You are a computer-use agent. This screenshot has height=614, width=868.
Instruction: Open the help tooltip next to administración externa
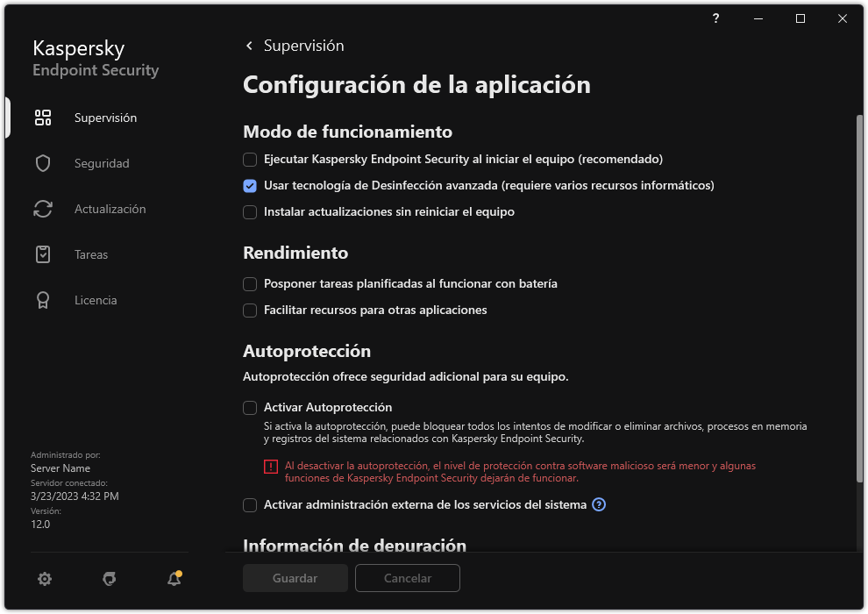598,504
